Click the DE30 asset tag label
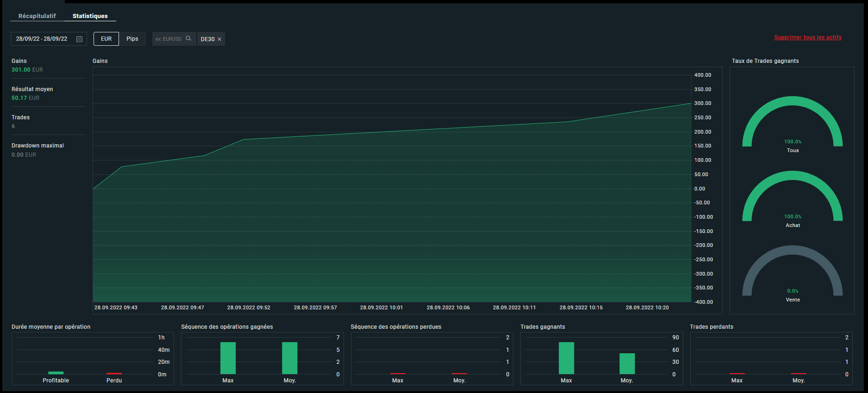The width and height of the screenshot is (868, 393). [x=207, y=39]
